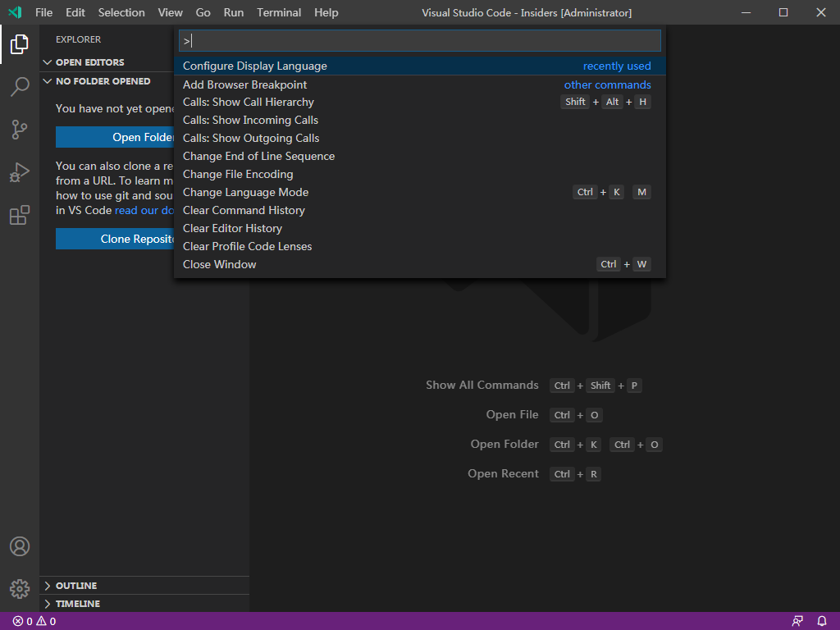Image resolution: width=840 pixels, height=630 pixels.
Task: Select Change File Encoding command
Action: pyautogui.click(x=420, y=174)
